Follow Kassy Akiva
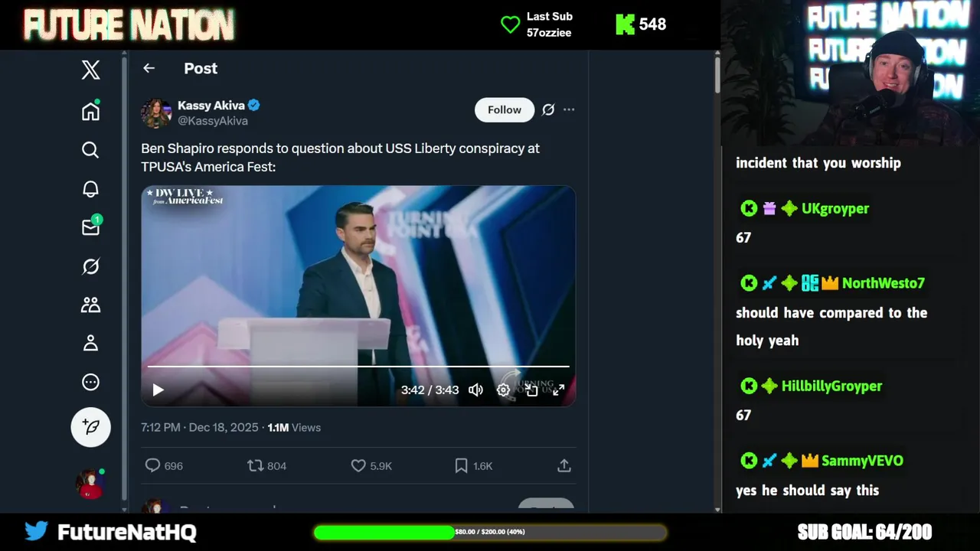The width and height of the screenshot is (980, 551). click(x=505, y=109)
